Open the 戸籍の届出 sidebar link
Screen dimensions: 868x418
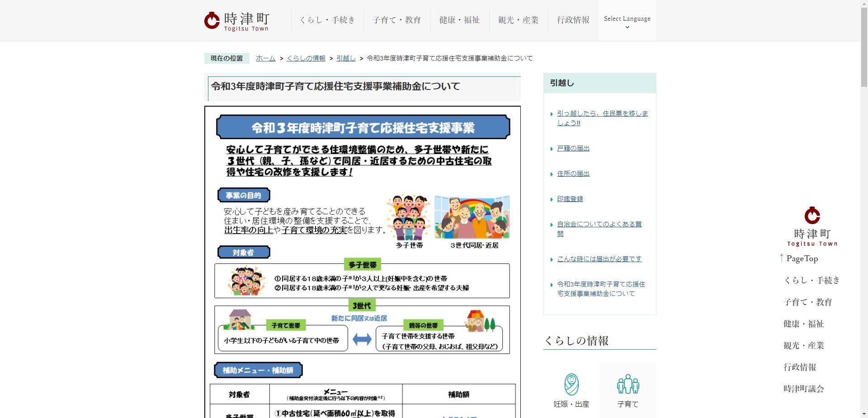[573, 148]
